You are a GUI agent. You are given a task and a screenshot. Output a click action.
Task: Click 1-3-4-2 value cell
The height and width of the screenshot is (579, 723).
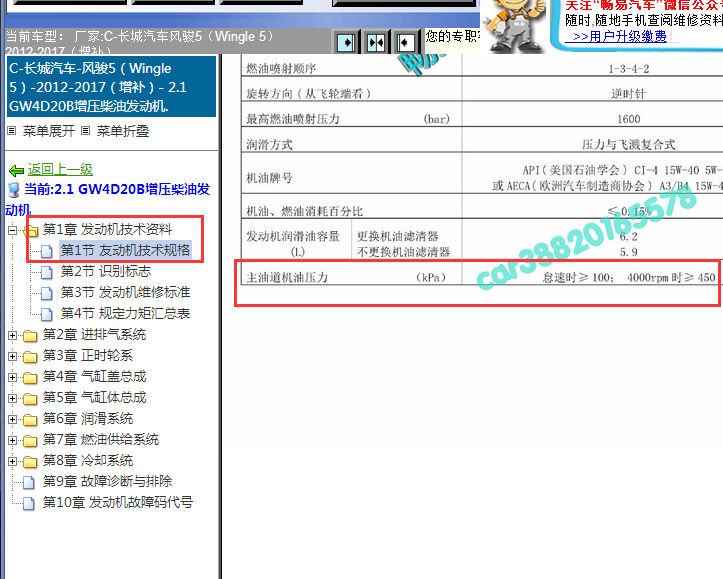point(628,69)
